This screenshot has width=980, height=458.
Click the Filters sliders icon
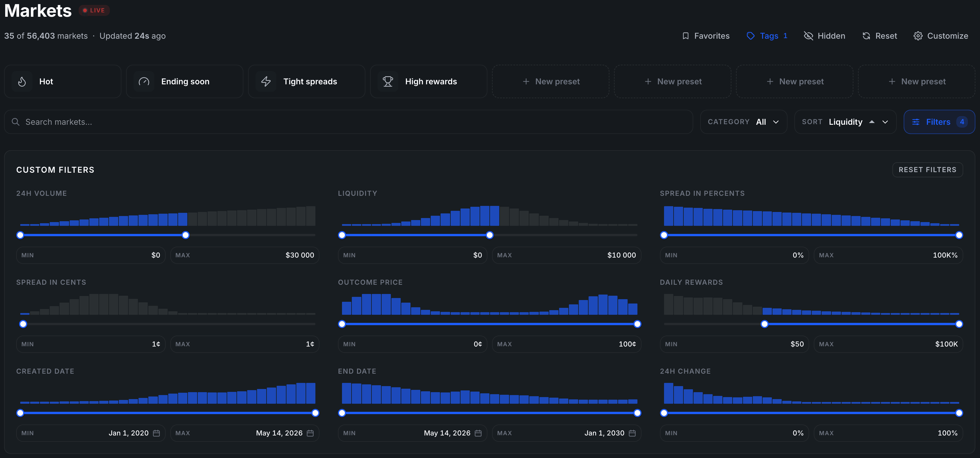click(x=916, y=122)
